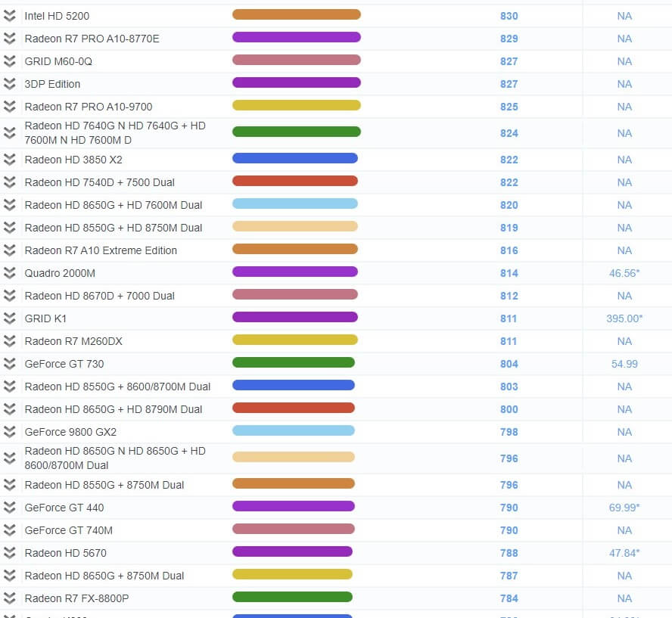Screen dimensions: 672x618
Task: Expand the Radeon R7 PRO A10-8770E row chevron
Action: click(x=9, y=39)
